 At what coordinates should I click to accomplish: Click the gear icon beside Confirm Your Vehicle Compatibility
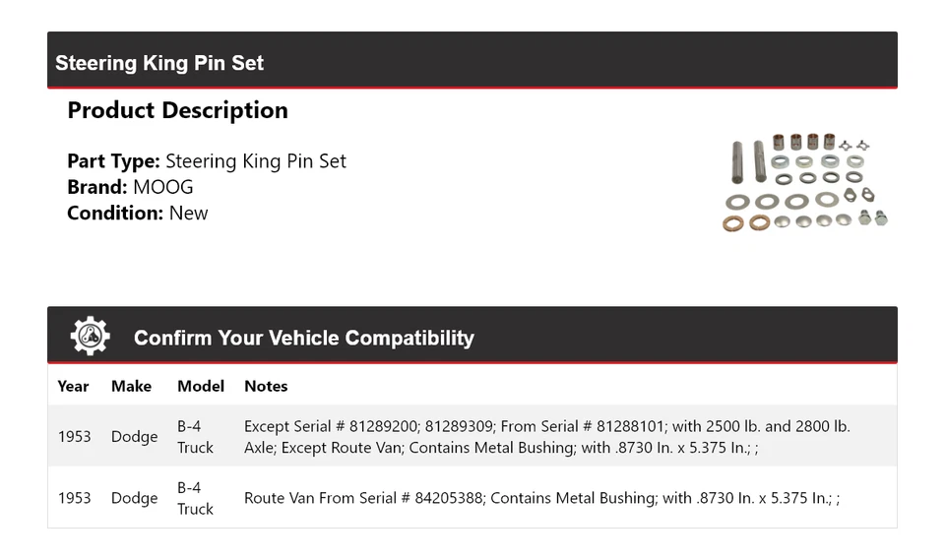point(90,337)
